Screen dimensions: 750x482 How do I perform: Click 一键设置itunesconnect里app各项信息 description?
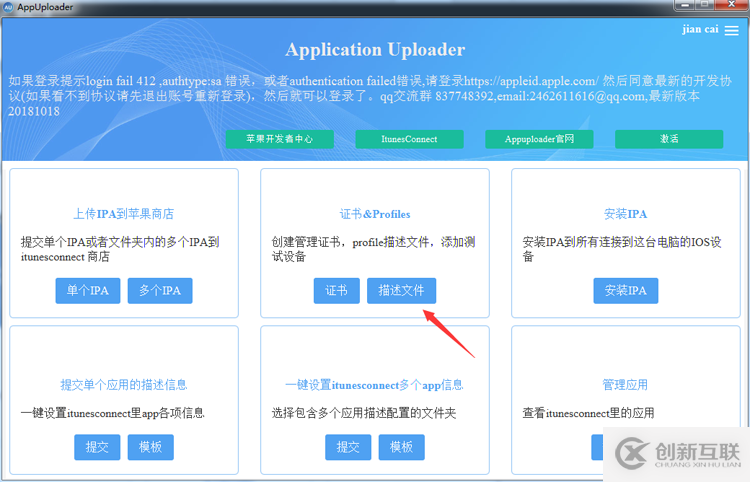click(112, 413)
